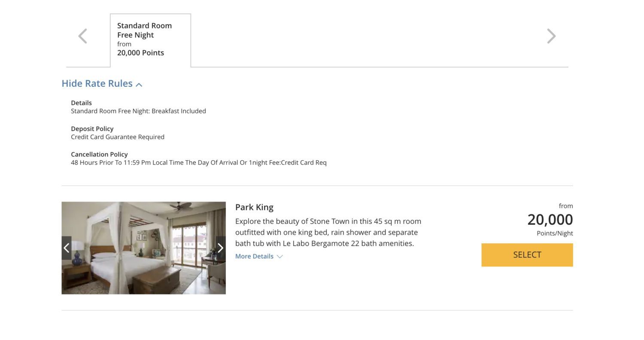Click the 20,000 Points/Night price display
This screenshot has width=644, height=340.
550,220
